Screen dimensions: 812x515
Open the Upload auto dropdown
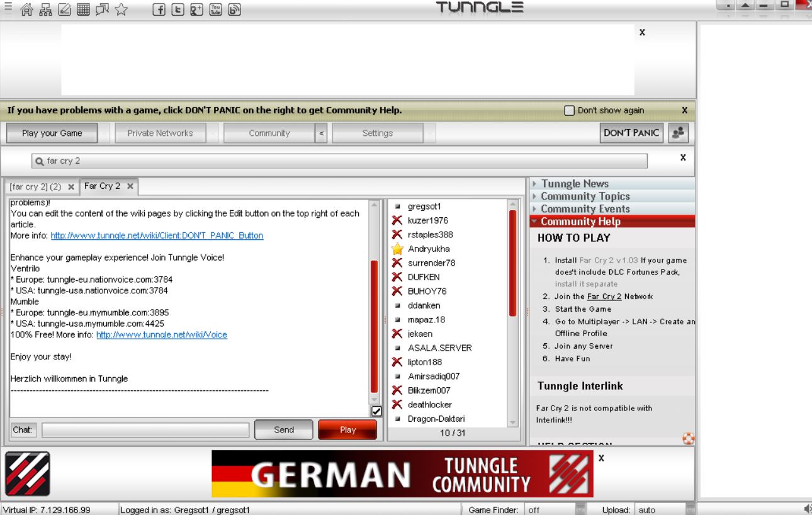tap(691, 510)
